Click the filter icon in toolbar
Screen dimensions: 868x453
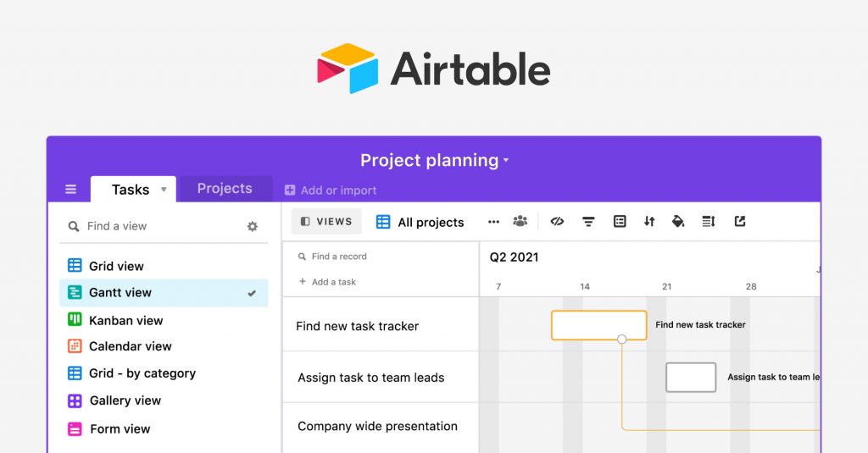pyautogui.click(x=587, y=222)
